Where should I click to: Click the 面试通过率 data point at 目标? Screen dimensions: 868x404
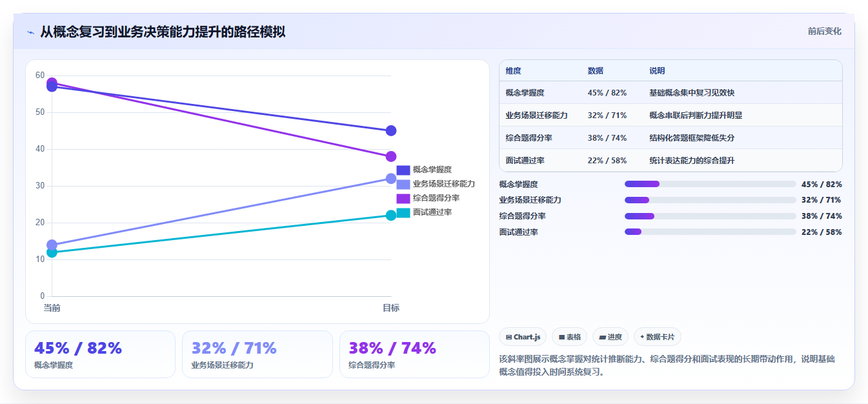(x=390, y=216)
